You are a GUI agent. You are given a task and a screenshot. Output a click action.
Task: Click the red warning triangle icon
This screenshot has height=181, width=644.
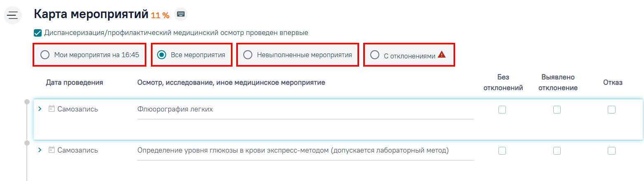pyautogui.click(x=442, y=54)
